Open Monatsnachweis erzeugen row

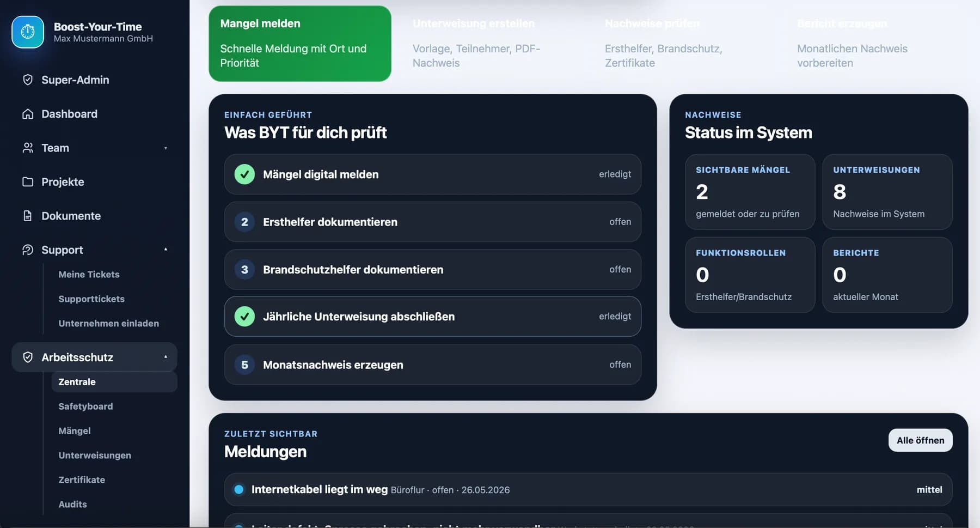(433, 365)
